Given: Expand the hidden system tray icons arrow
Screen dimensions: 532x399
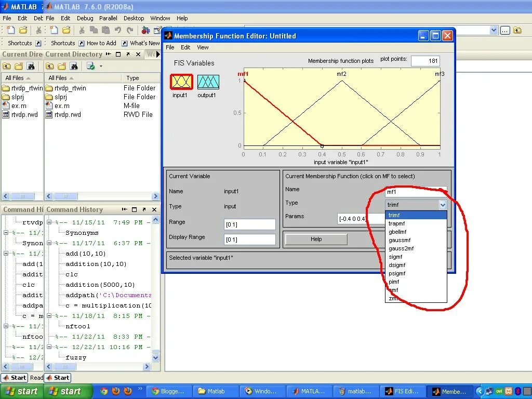Looking at the screenshot, I should click(x=480, y=391).
